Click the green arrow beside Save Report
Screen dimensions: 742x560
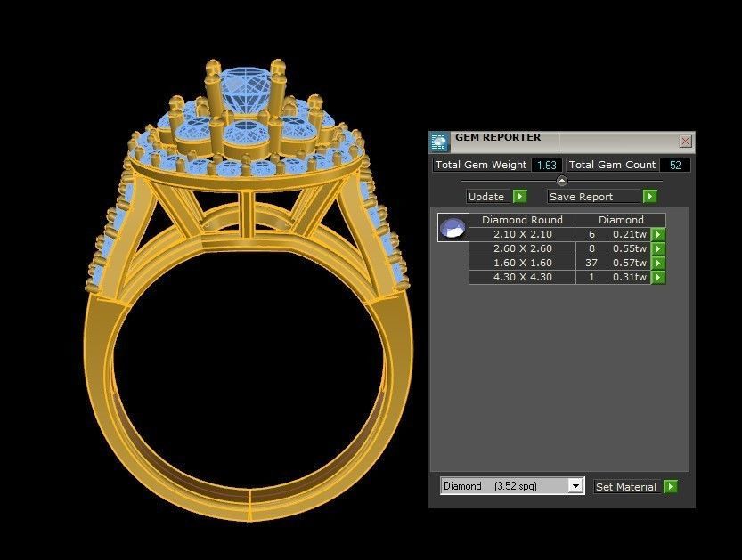click(x=650, y=196)
